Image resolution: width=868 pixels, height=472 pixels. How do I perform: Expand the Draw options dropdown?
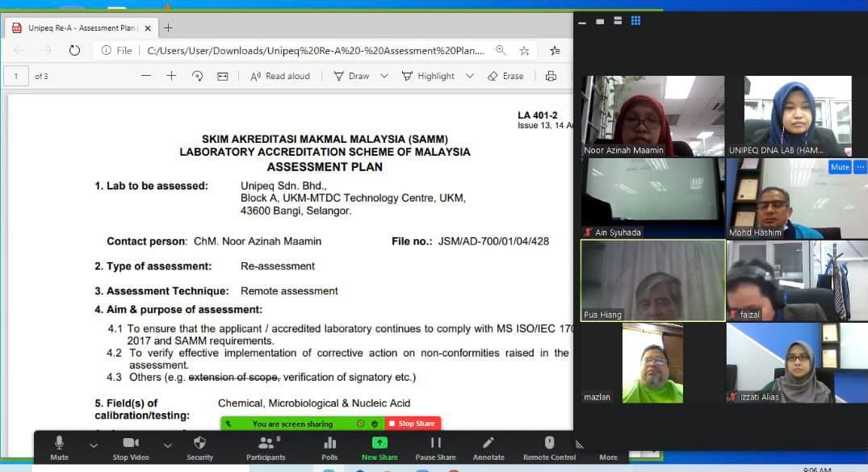tap(384, 76)
